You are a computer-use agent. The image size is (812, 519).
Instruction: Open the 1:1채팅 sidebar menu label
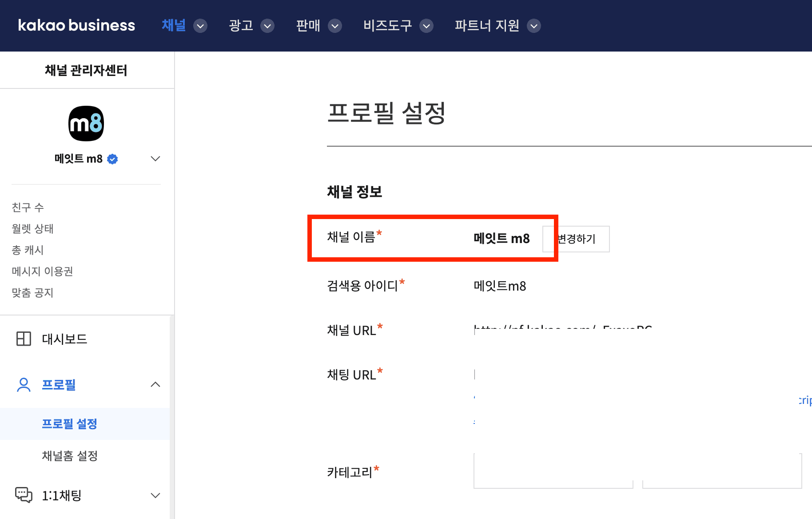pos(62,495)
